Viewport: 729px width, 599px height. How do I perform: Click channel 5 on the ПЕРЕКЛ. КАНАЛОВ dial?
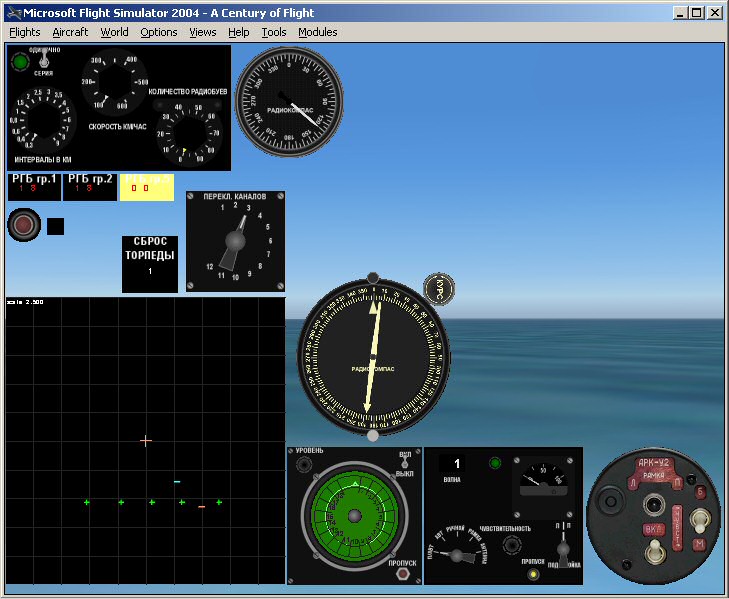pyautogui.click(x=268, y=227)
